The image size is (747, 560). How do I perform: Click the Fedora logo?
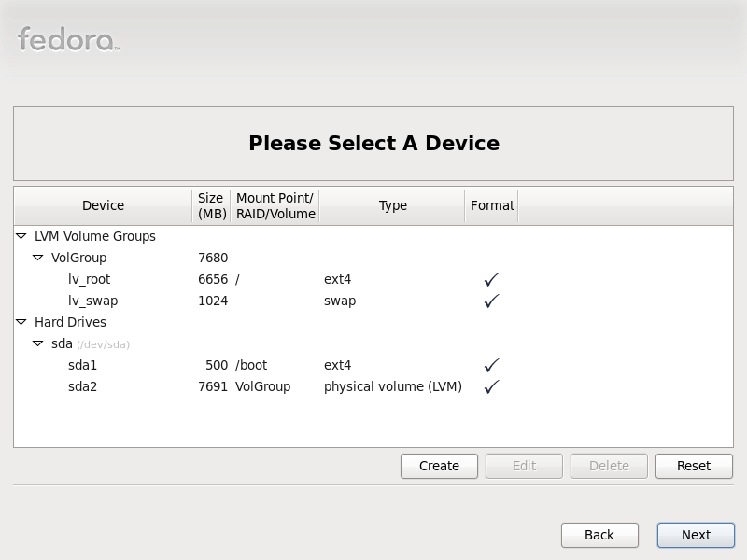click(68, 39)
